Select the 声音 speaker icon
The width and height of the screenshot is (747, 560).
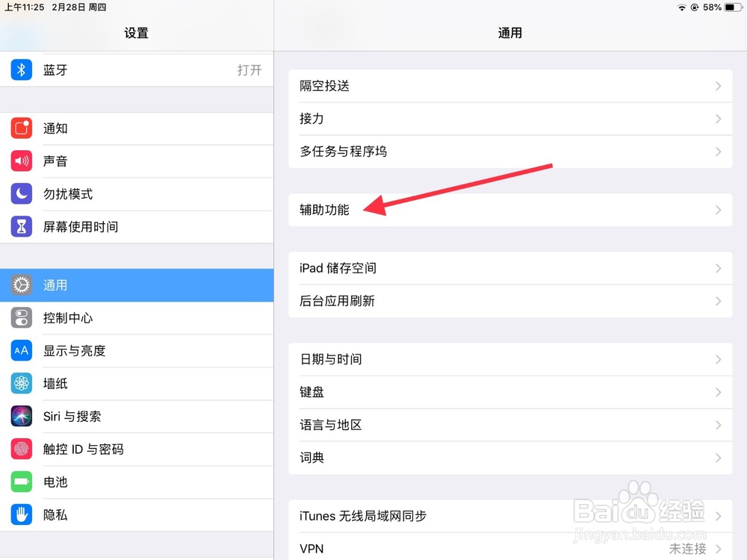coord(20,161)
